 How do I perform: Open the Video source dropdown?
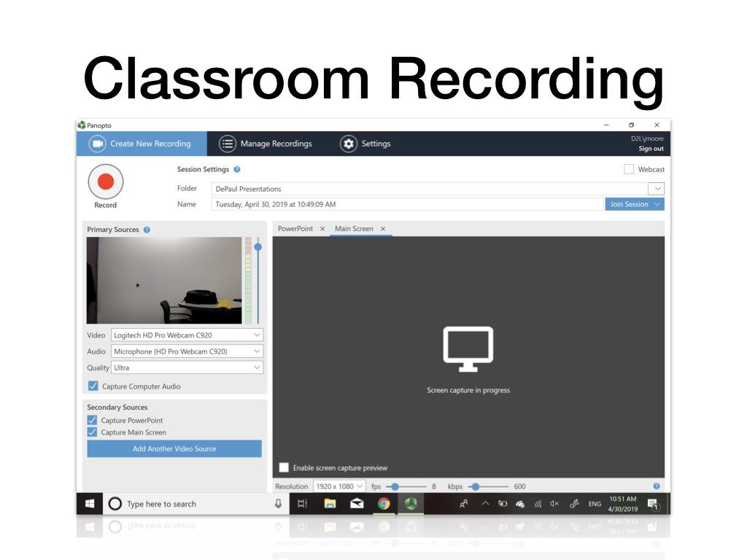click(x=187, y=335)
